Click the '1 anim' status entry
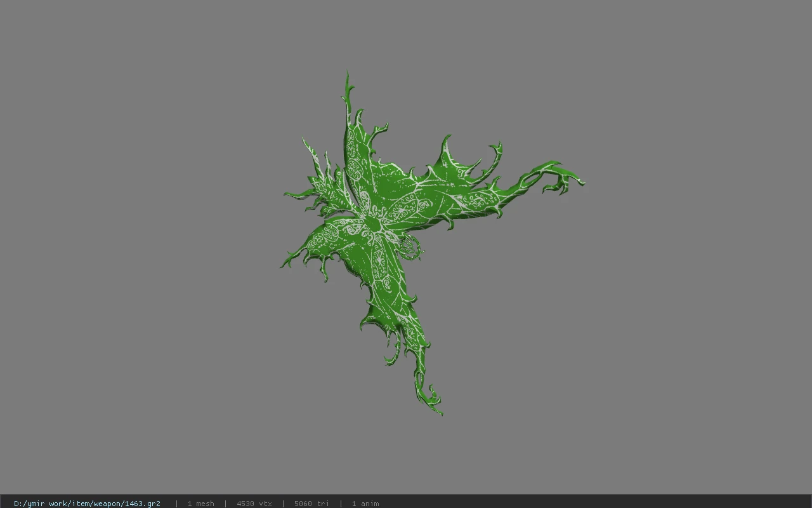The height and width of the screenshot is (508, 812). [x=365, y=504]
